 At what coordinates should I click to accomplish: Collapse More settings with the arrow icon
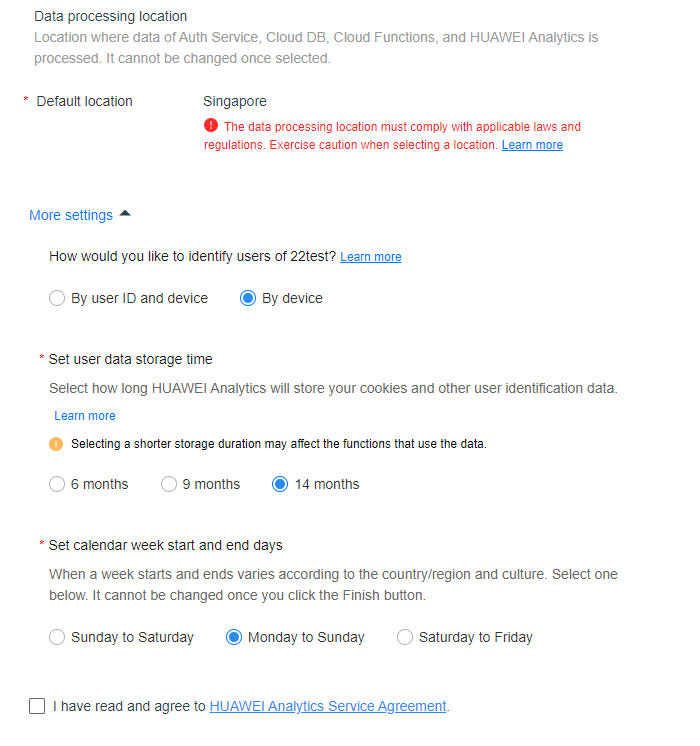pos(125,214)
